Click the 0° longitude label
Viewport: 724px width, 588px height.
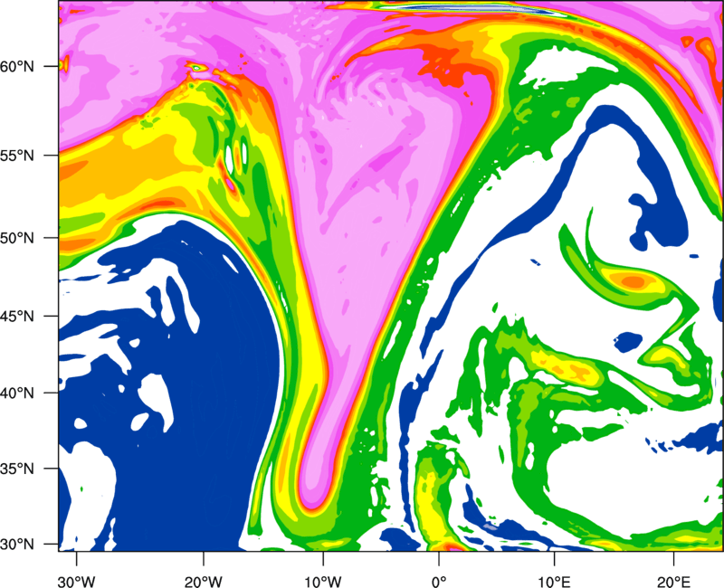coord(438,582)
